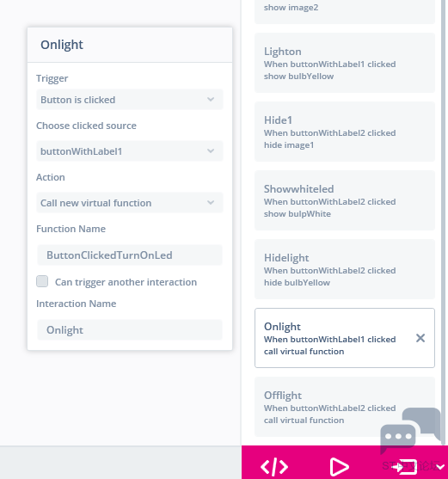Expand the Action Call new virtual function dropdown

point(130,203)
